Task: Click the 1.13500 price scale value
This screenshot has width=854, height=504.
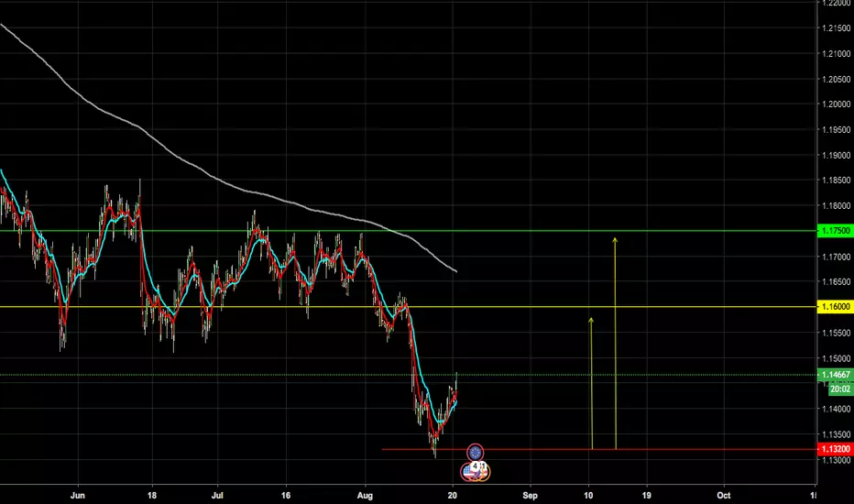Action: [x=837, y=434]
